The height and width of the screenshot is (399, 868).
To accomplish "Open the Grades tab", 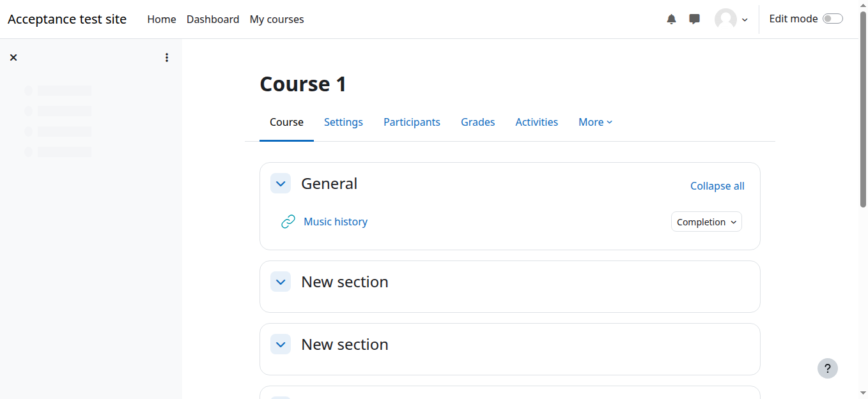I will coord(477,122).
